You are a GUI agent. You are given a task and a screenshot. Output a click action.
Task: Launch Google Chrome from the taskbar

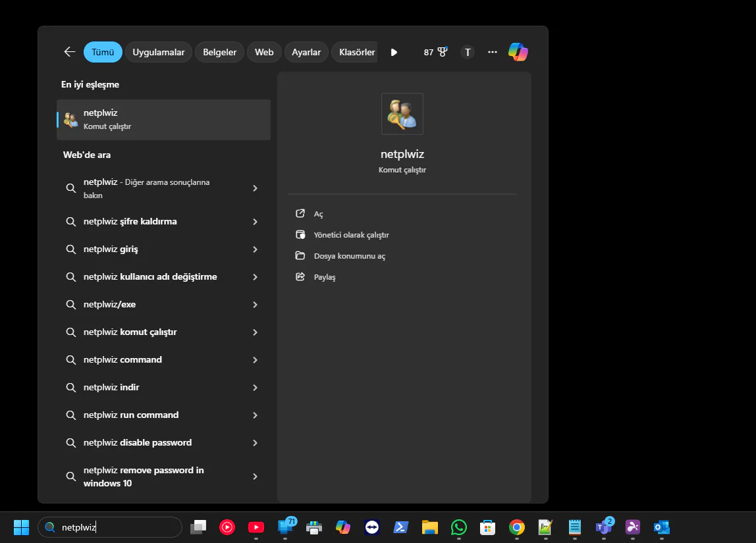point(516,527)
